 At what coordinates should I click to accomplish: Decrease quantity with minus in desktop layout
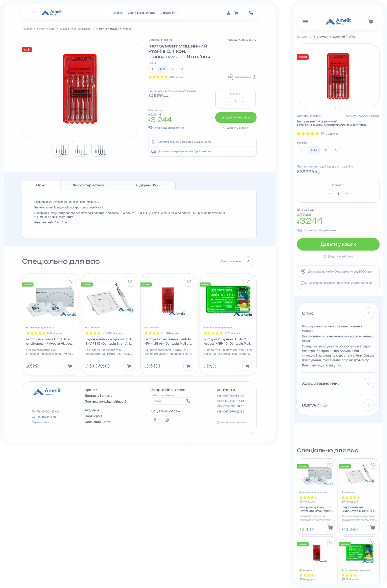[228, 101]
